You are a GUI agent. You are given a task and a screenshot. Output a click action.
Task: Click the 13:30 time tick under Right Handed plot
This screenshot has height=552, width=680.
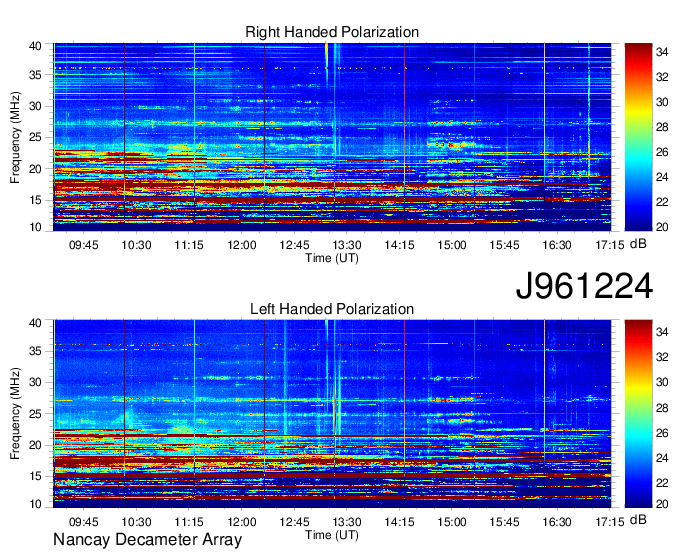click(347, 245)
